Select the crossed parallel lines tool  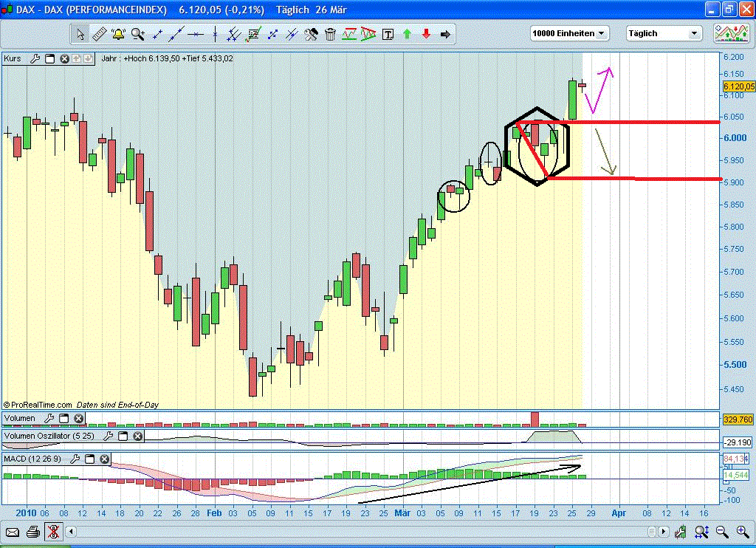click(x=292, y=34)
